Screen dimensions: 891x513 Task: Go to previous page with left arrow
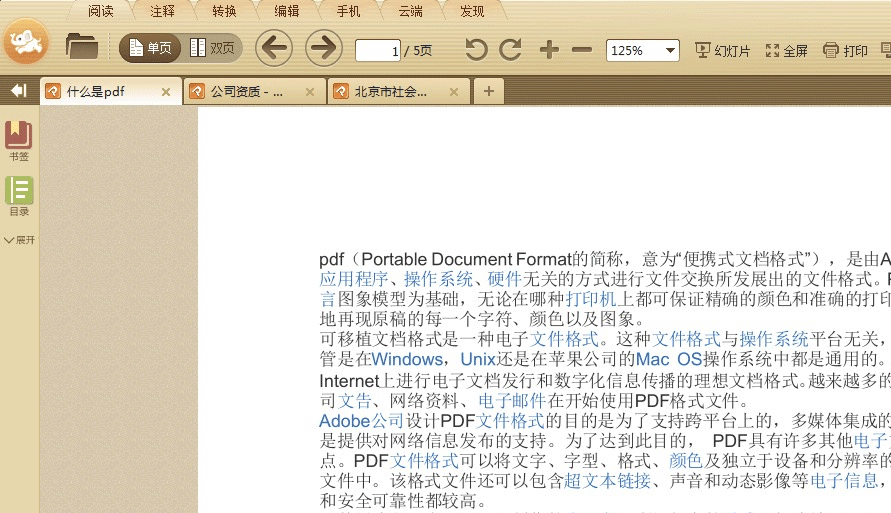[274, 48]
